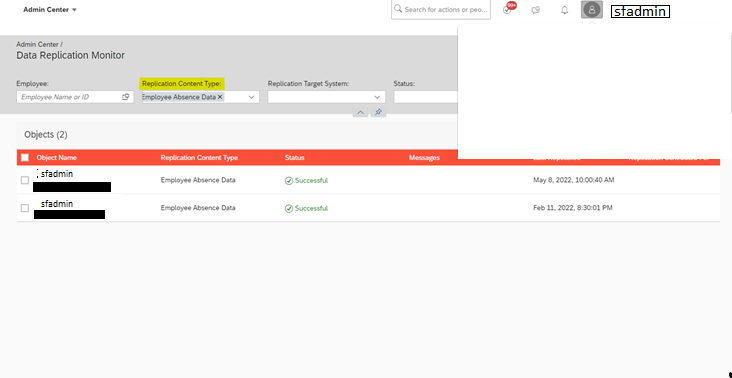Viewport: 732px width, 378px height.
Task: Click the sfadmin user name in header
Action: pyautogui.click(x=640, y=12)
